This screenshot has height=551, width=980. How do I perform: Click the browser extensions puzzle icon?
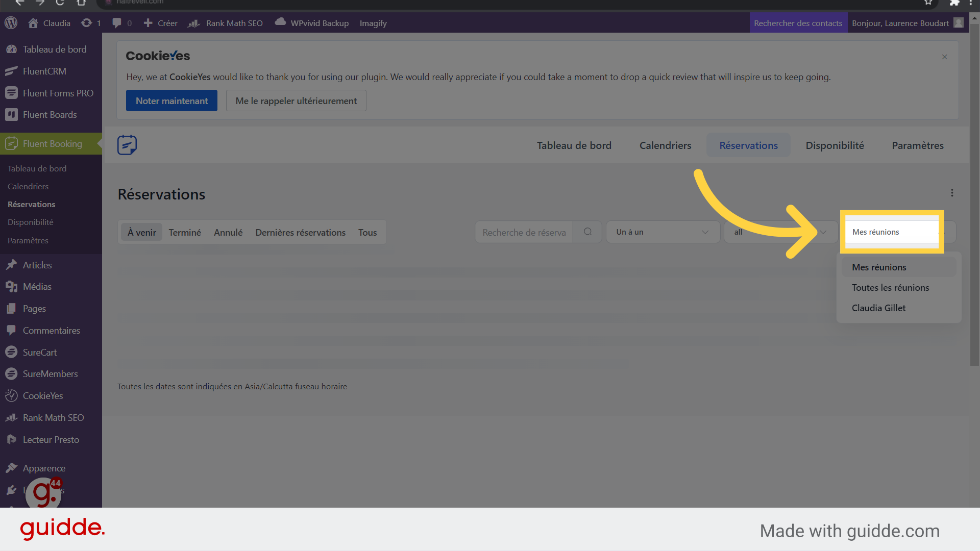tap(954, 3)
